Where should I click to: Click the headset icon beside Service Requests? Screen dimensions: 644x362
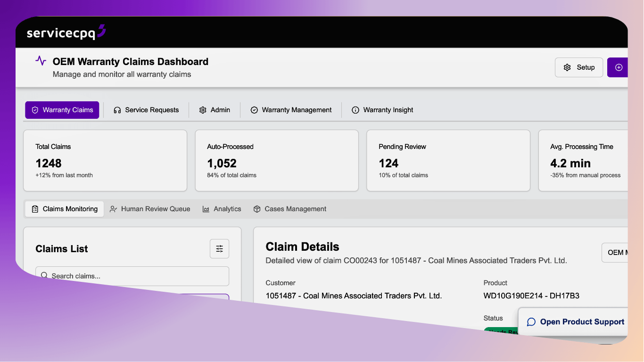click(116, 110)
